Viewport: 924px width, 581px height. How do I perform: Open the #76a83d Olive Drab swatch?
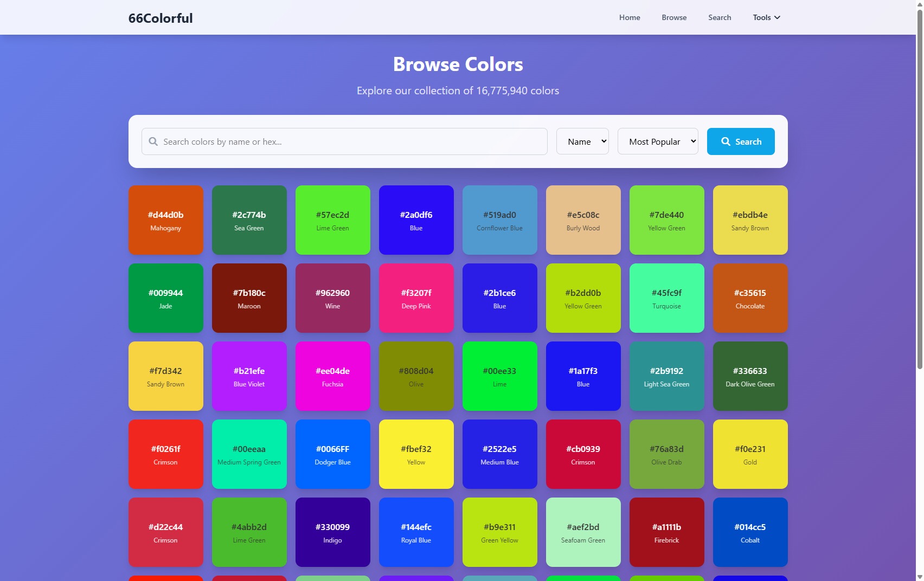point(667,454)
